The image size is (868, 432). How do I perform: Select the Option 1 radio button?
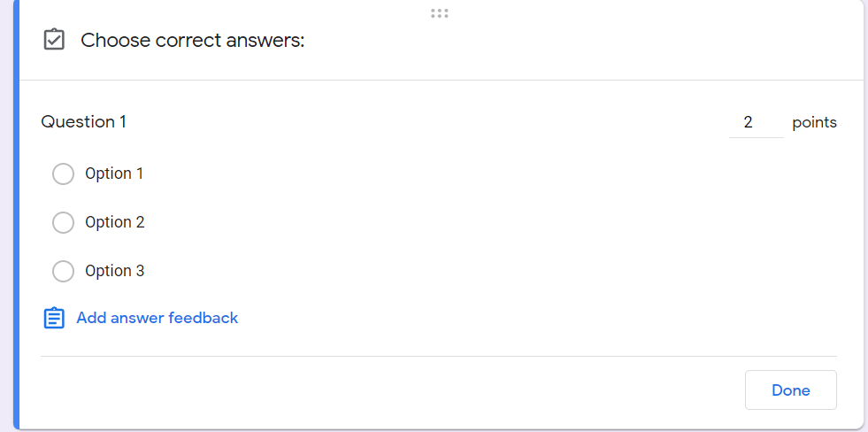coord(64,174)
